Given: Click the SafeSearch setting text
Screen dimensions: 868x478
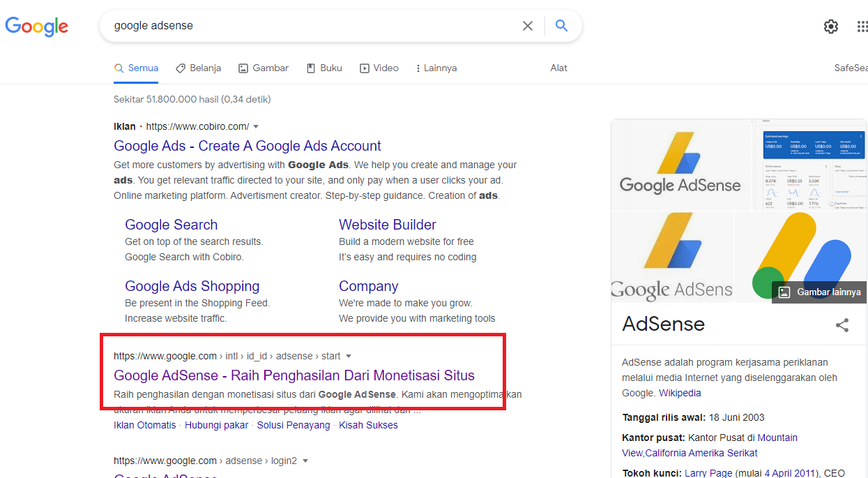Looking at the screenshot, I should tap(851, 68).
